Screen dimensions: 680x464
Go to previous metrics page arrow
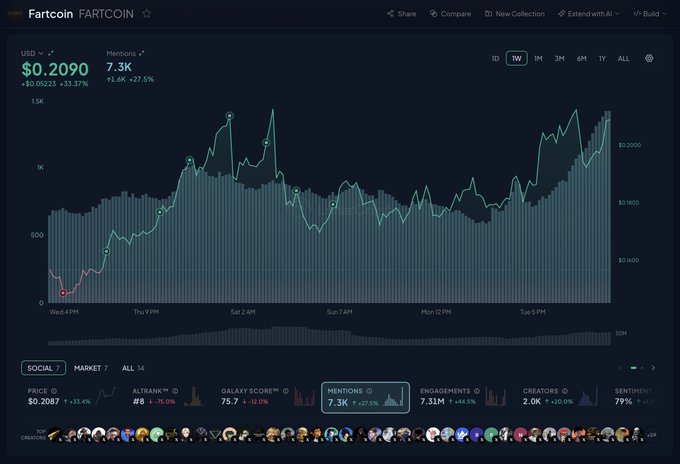[x=620, y=368]
